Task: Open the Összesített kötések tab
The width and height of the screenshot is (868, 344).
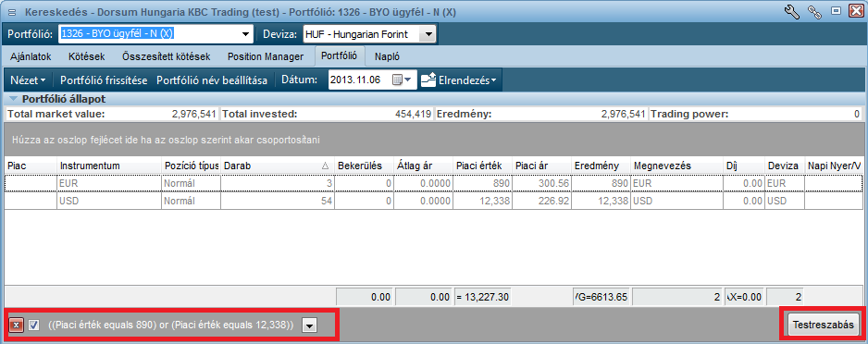Action: (x=166, y=56)
